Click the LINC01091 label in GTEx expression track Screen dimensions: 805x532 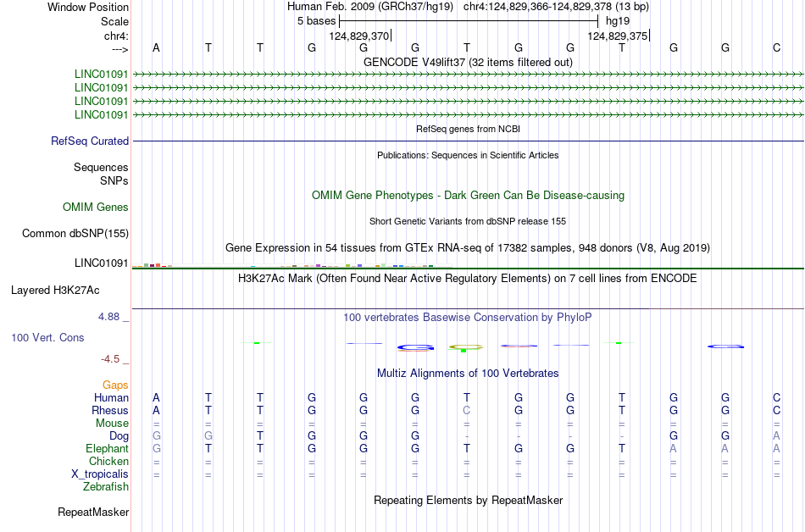tap(101, 263)
